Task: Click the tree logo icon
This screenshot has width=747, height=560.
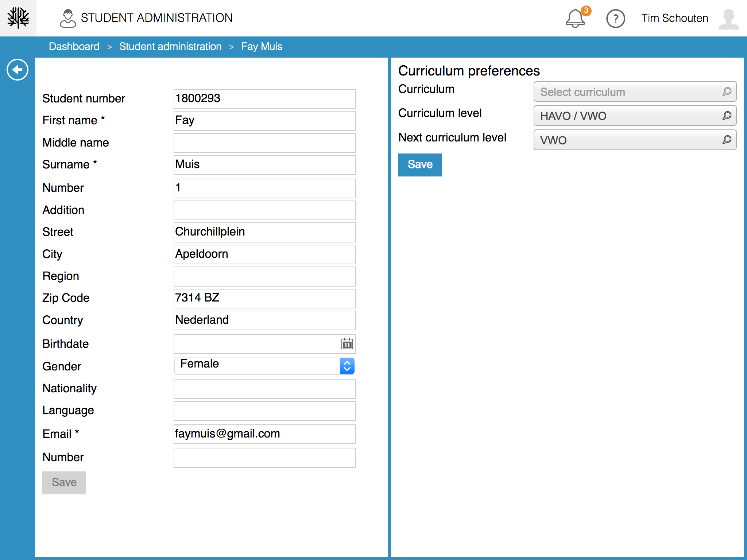Action: pyautogui.click(x=18, y=18)
